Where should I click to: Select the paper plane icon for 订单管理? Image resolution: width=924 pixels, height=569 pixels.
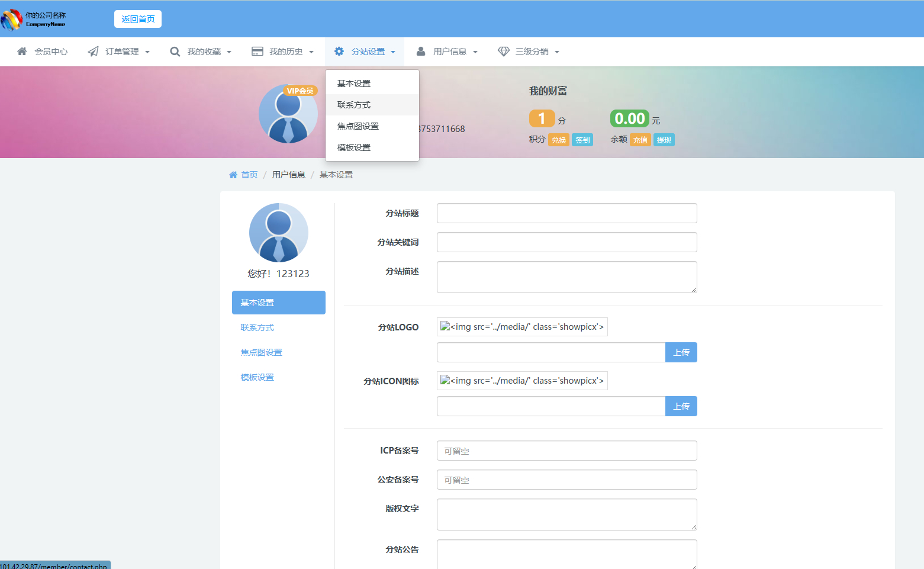pyautogui.click(x=93, y=52)
